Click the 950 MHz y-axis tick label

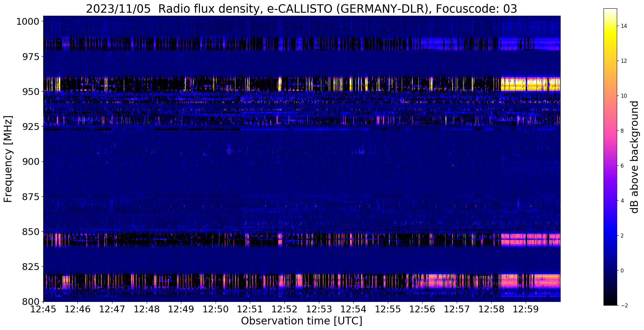click(31, 92)
